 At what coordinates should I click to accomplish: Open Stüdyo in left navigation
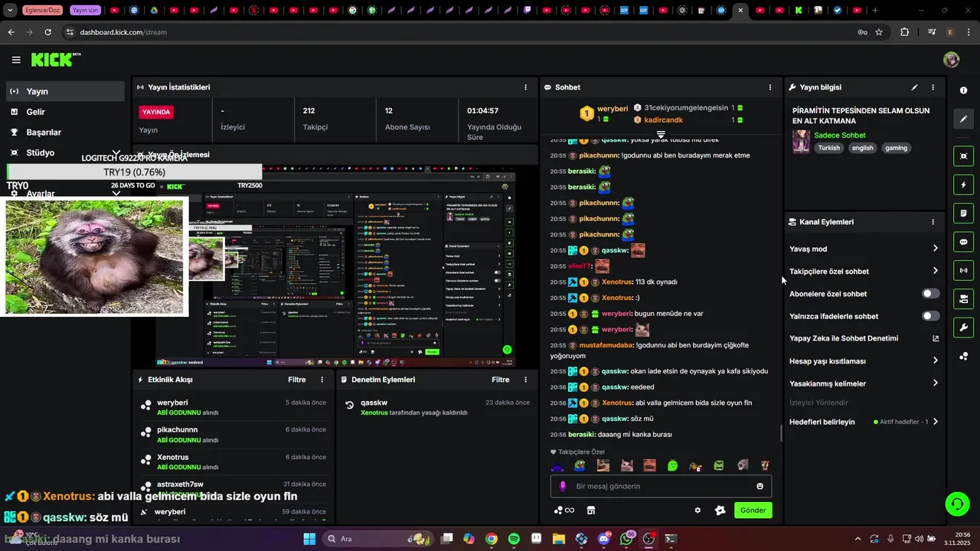[65, 153]
